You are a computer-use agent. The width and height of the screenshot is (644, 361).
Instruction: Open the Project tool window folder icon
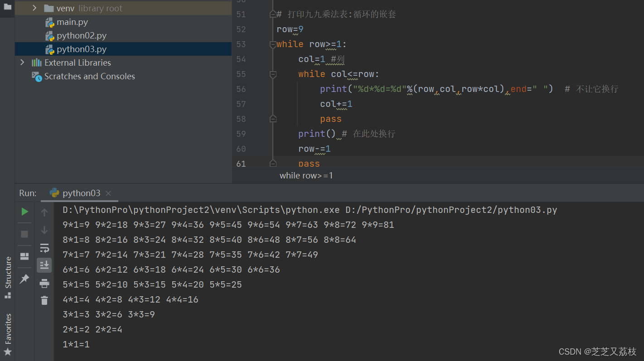[x=7, y=7]
